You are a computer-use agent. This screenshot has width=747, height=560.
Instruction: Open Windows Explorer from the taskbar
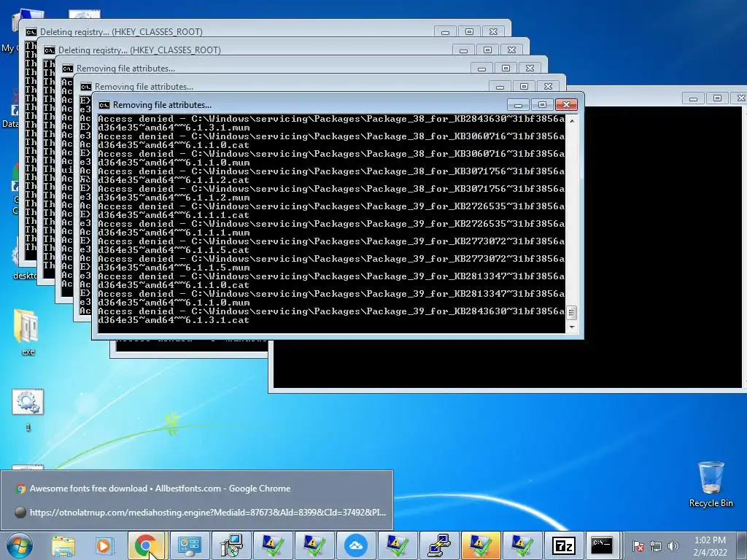63,546
